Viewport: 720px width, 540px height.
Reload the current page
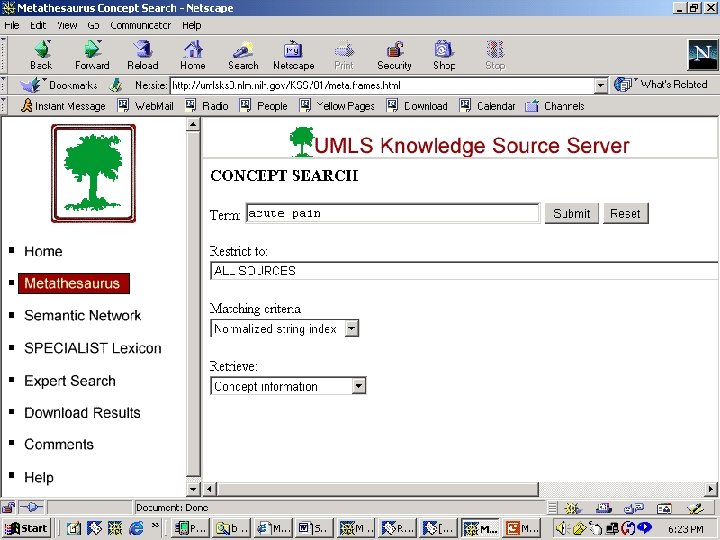(x=143, y=55)
